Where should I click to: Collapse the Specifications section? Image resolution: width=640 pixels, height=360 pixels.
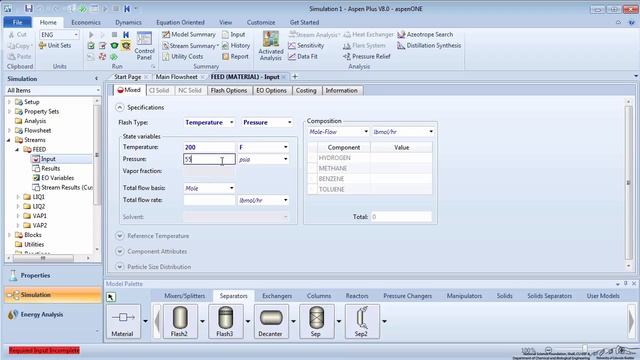[120, 107]
